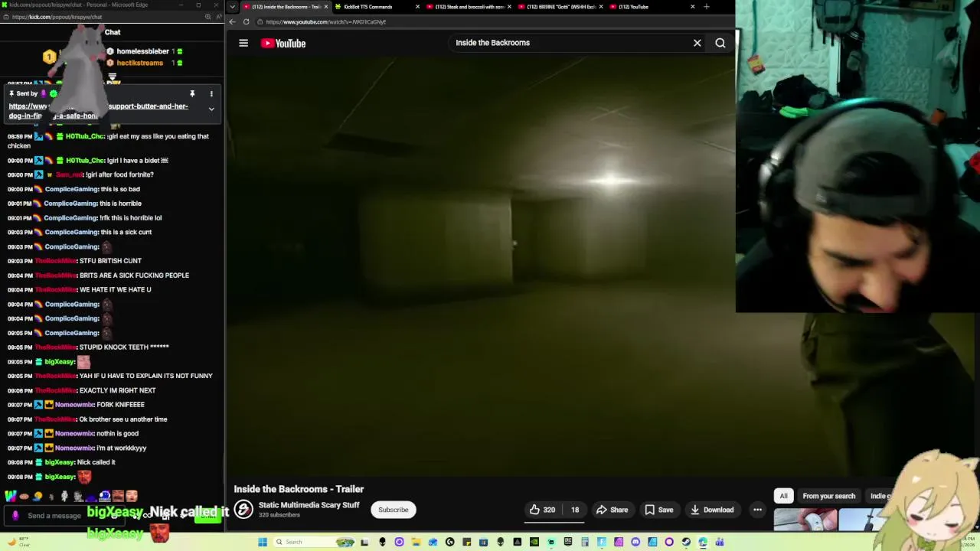Screen dimensions: 980x551
Task: Select the YouTube address bar URL
Action: click(x=325, y=21)
